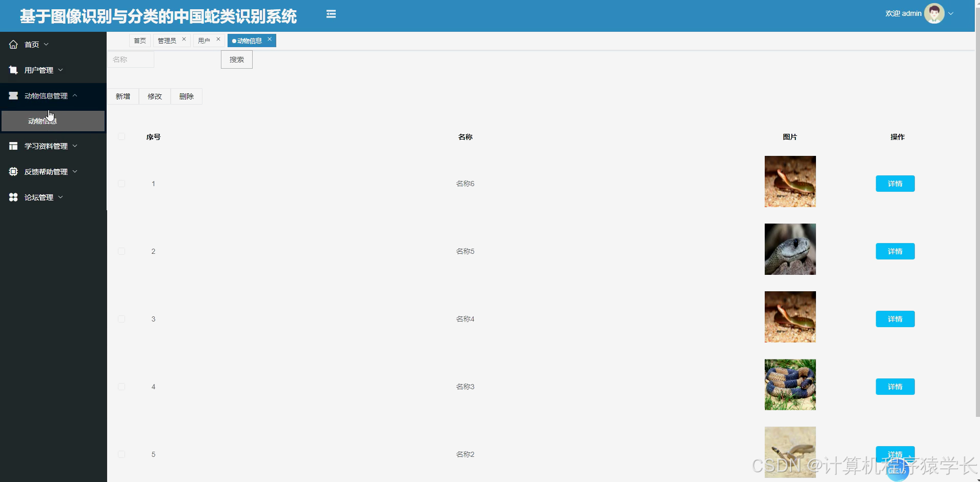Click the 论坛管理 icon in sidebar
Viewport: 980px width, 482px height.
pyautogui.click(x=13, y=197)
